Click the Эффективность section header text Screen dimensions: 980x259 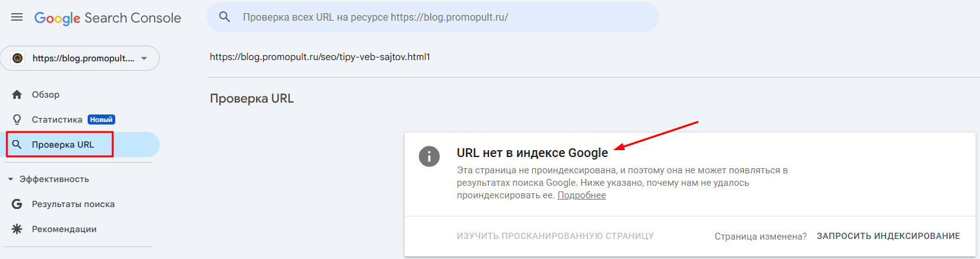click(x=54, y=180)
